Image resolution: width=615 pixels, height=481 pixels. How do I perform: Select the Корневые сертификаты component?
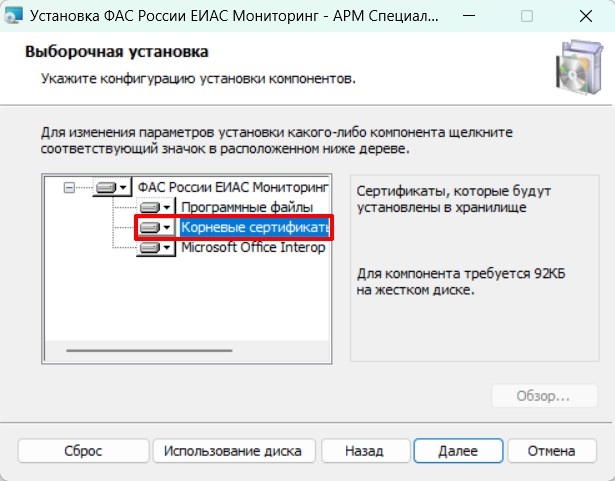tap(255, 227)
